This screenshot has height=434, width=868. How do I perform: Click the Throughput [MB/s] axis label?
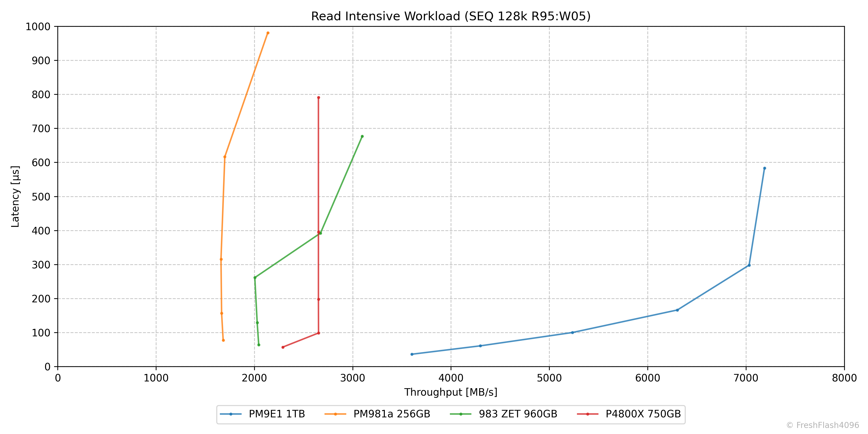pos(450,392)
